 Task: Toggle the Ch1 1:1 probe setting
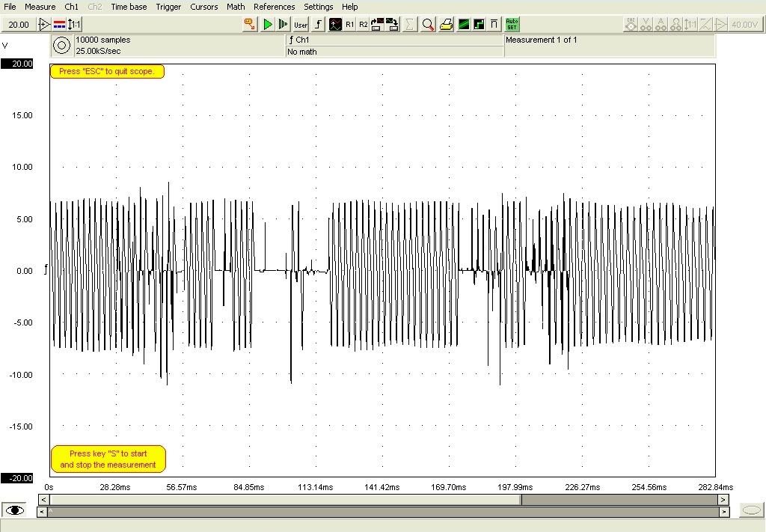pyautogui.click(x=74, y=25)
